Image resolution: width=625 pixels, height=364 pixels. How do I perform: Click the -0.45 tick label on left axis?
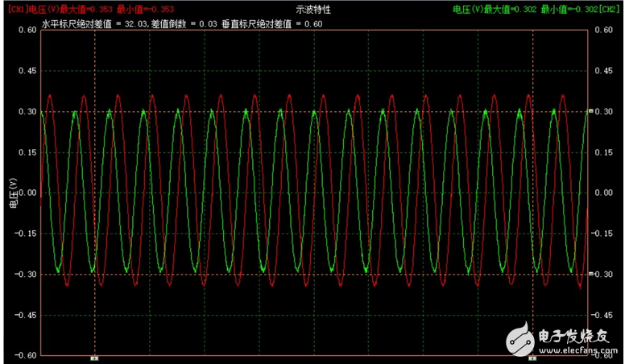point(27,316)
